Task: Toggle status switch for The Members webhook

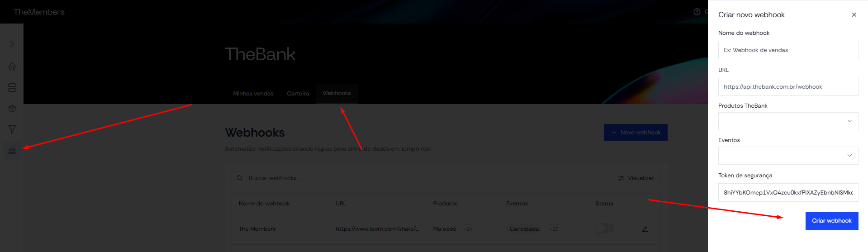Action: pyautogui.click(x=604, y=228)
